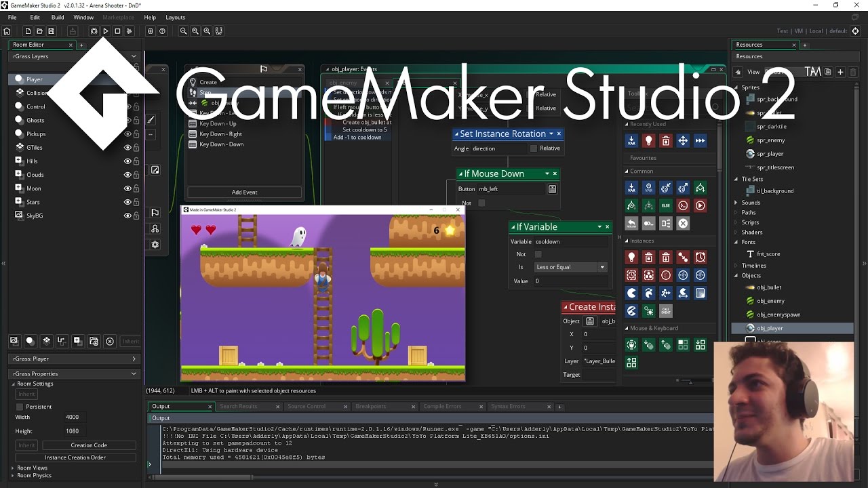Open the File menu
This screenshot has height=488, width=868.
(x=12, y=17)
